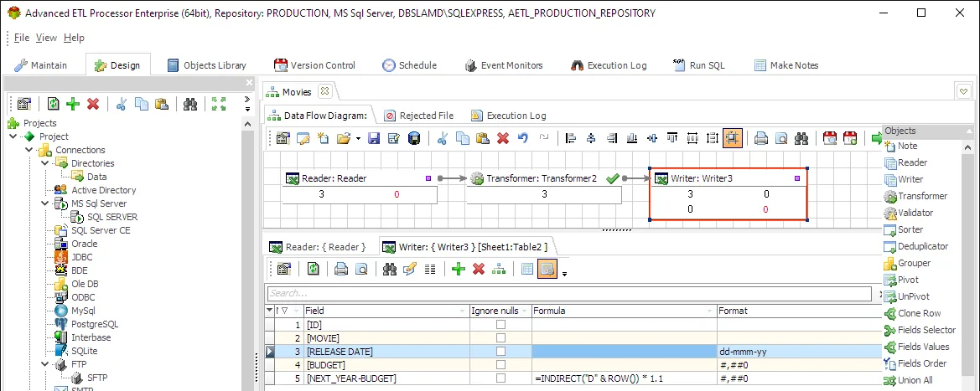This screenshot has height=391, width=980.
Task: Click the align tops icon
Action: coord(672,139)
